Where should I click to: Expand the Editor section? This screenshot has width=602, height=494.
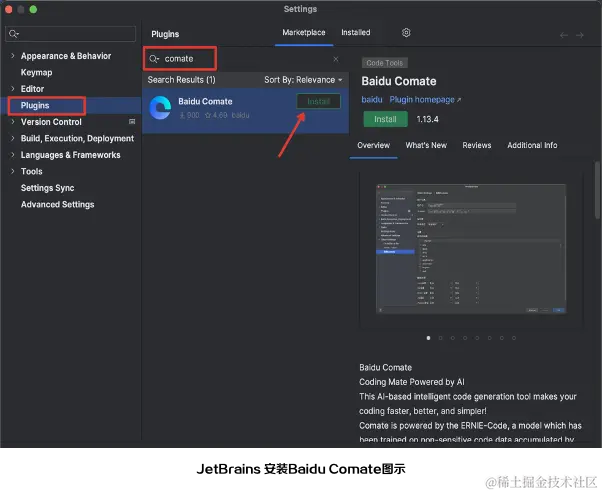click(x=13, y=89)
